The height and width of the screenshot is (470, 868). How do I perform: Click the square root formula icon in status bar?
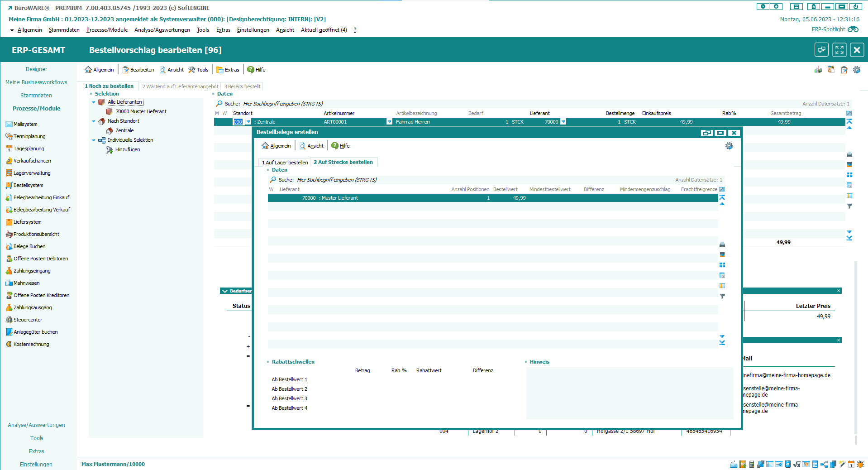click(x=797, y=464)
